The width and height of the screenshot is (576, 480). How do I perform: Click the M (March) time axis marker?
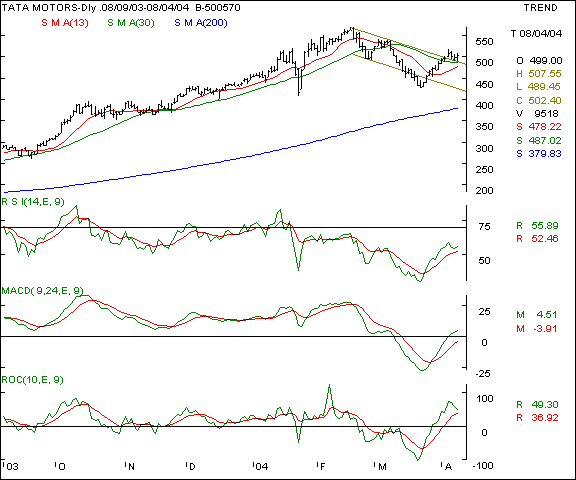click(381, 466)
